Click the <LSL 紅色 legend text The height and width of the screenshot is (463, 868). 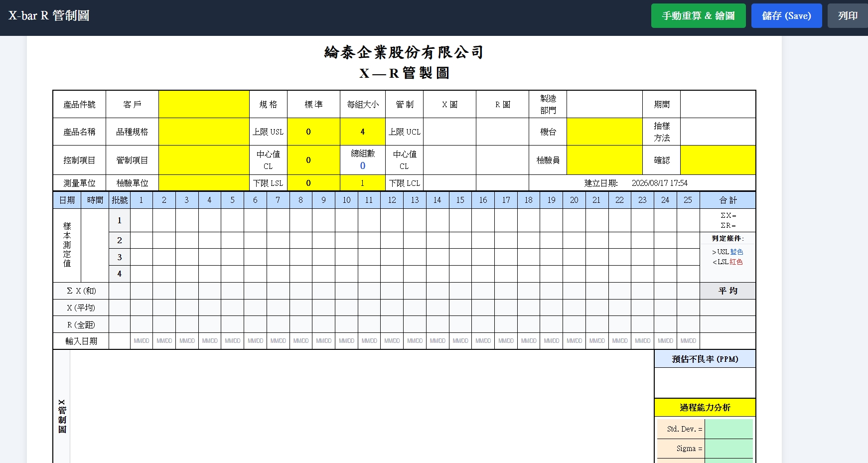click(x=727, y=262)
